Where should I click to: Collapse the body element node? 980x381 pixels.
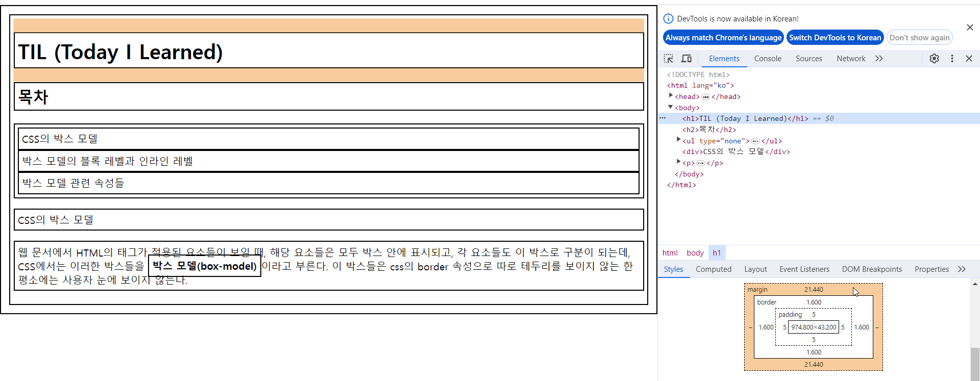(x=671, y=107)
